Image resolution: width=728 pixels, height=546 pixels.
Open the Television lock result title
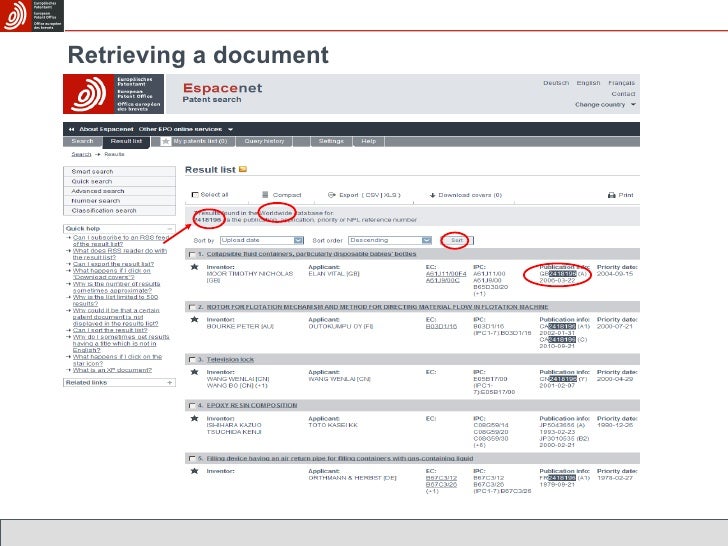pyautogui.click(x=230, y=359)
